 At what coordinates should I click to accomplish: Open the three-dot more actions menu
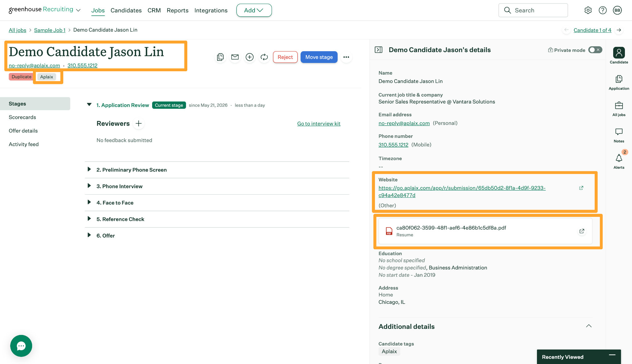pyautogui.click(x=346, y=57)
